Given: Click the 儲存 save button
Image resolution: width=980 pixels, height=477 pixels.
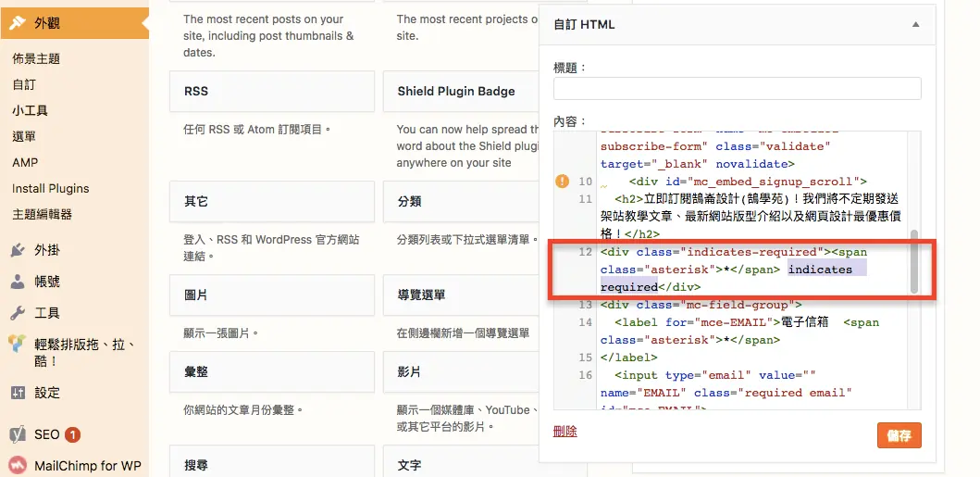Looking at the screenshot, I should [899, 435].
